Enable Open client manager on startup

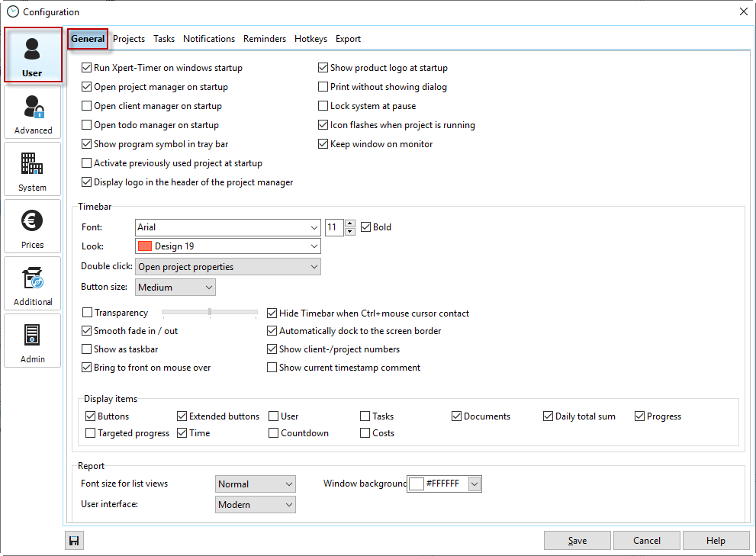87,106
